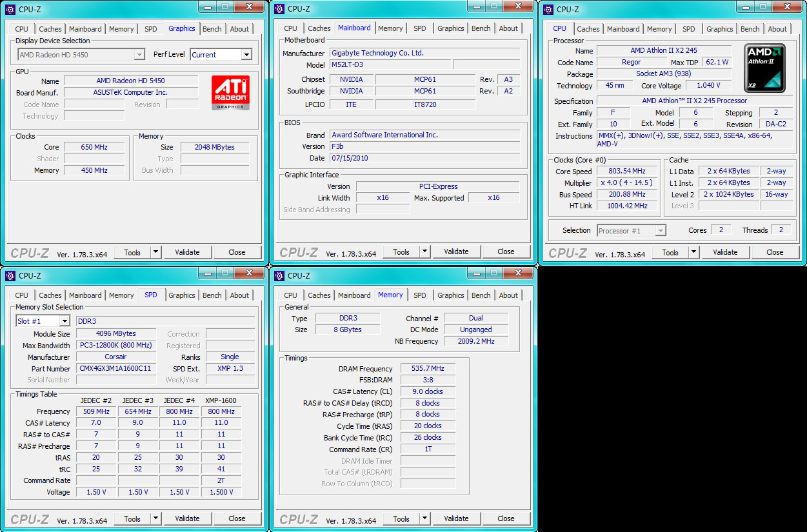Click GPU memory size 2048 MBytes
Screen dimensions: 807x532
click(215, 147)
